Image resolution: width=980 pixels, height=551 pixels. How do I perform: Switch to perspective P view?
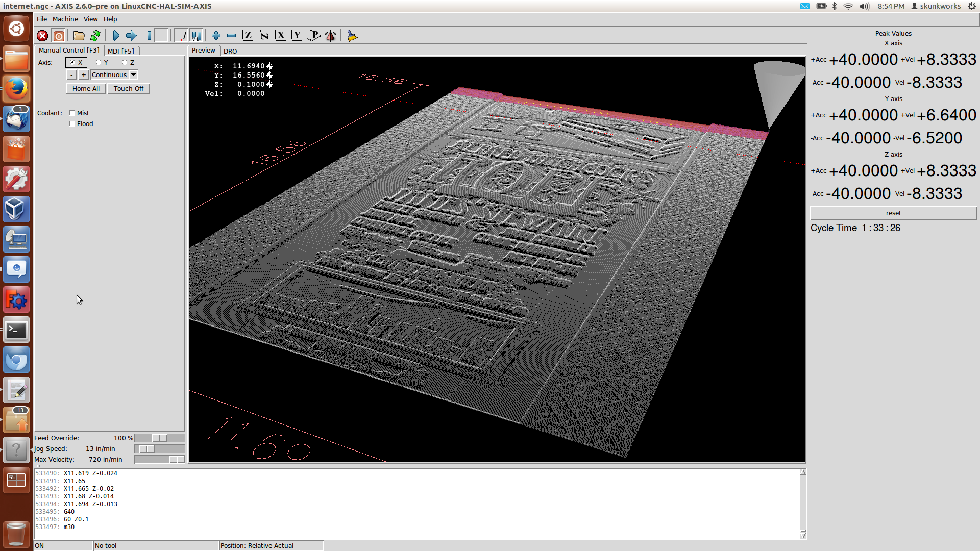pyautogui.click(x=313, y=36)
